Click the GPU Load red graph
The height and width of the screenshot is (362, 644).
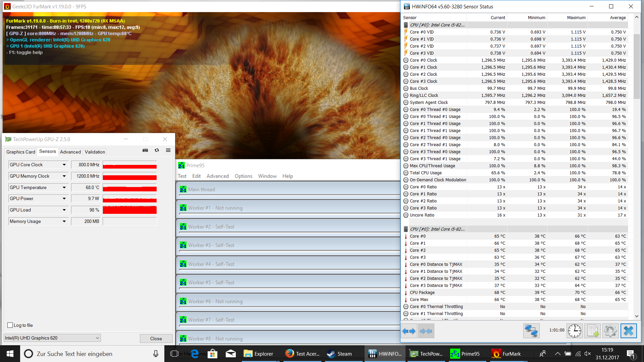point(129,210)
